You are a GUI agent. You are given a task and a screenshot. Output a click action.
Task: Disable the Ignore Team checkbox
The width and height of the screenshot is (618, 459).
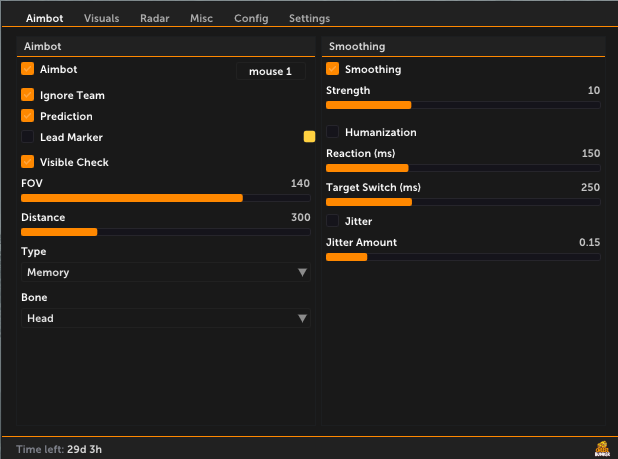(28, 95)
